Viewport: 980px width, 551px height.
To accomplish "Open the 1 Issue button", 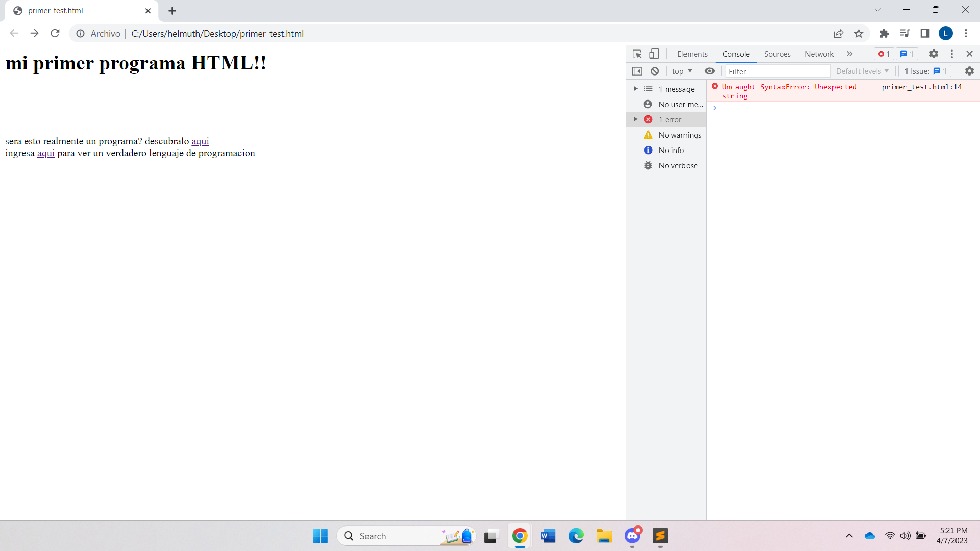I will point(925,71).
